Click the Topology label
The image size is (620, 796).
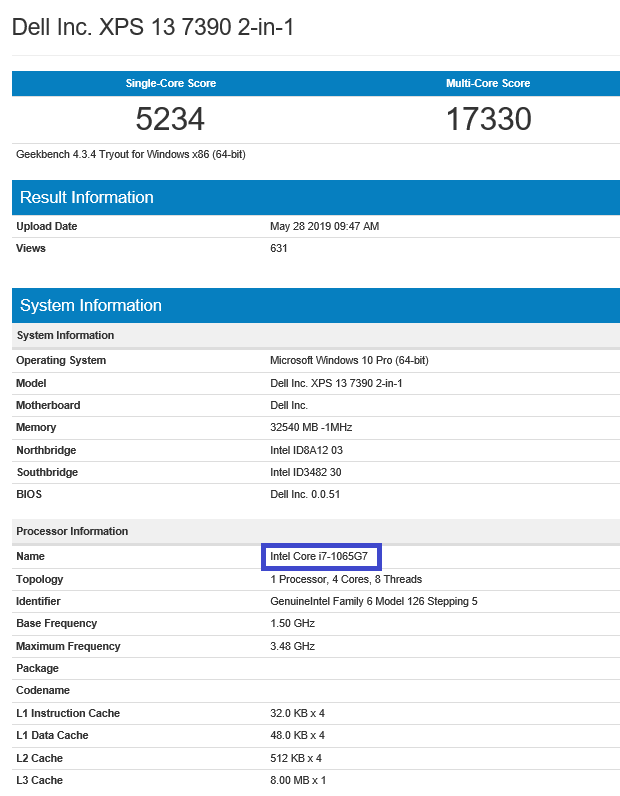click(40, 579)
